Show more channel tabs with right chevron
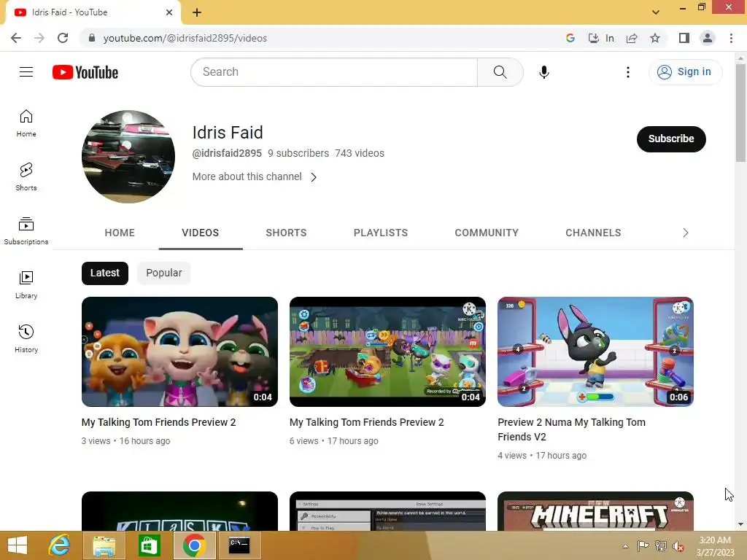The width and height of the screenshot is (747, 560). click(686, 233)
